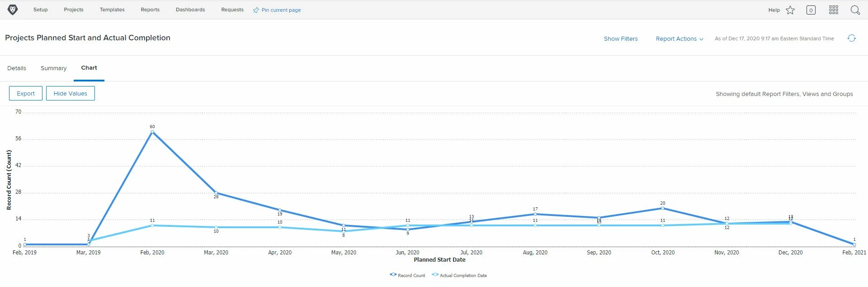Click the Planned Start Date axis label
868x287 pixels.
point(439,259)
